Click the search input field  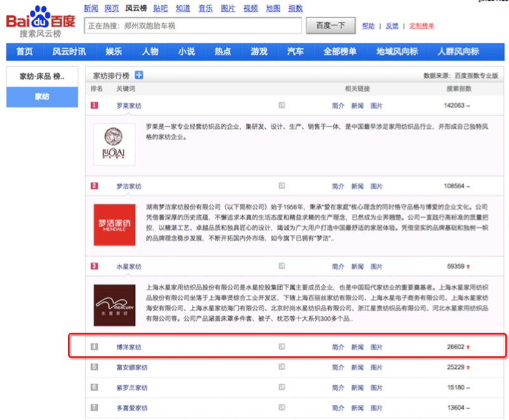coord(193,25)
